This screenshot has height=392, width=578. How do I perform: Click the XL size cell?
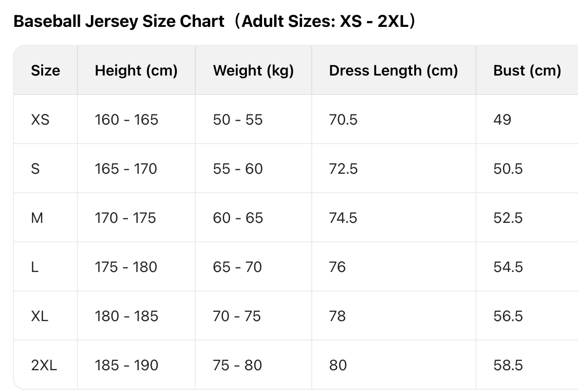[39, 316]
